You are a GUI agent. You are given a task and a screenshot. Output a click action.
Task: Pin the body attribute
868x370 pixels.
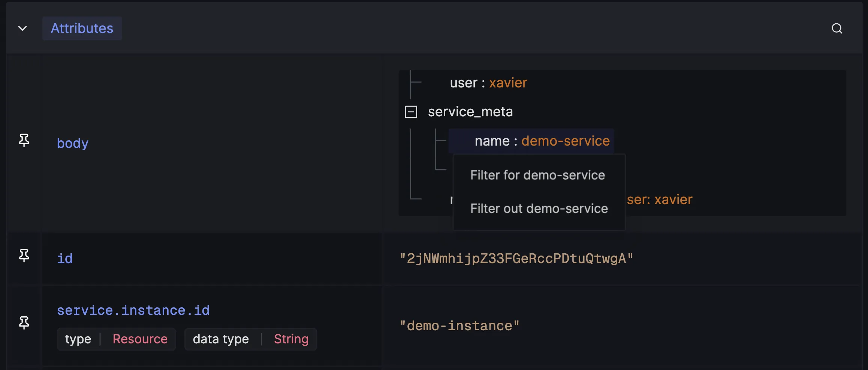(x=24, y=140)
